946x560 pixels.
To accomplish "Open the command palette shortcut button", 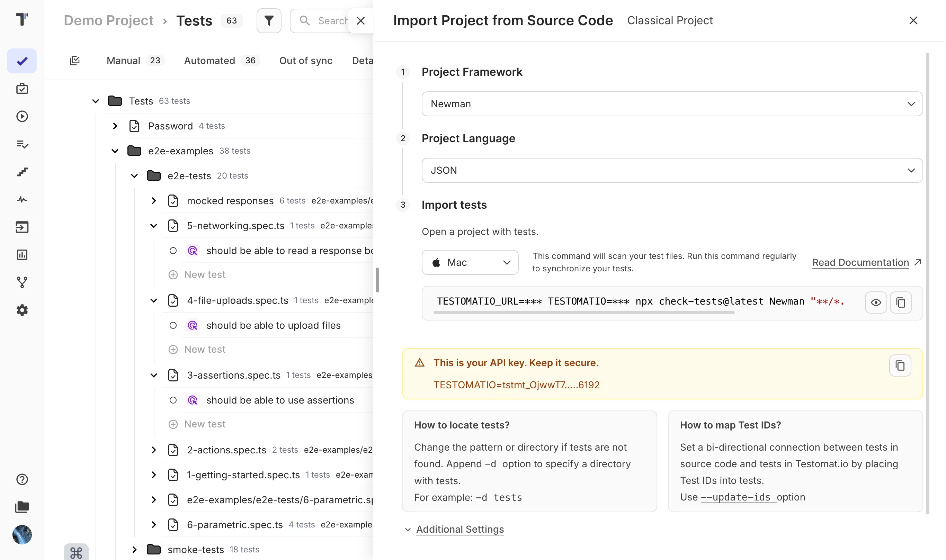I will [x=76, y=553].
